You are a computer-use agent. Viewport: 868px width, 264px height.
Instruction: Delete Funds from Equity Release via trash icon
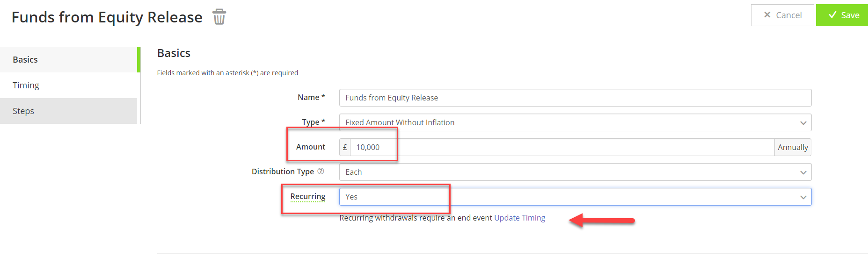point(219,17)
